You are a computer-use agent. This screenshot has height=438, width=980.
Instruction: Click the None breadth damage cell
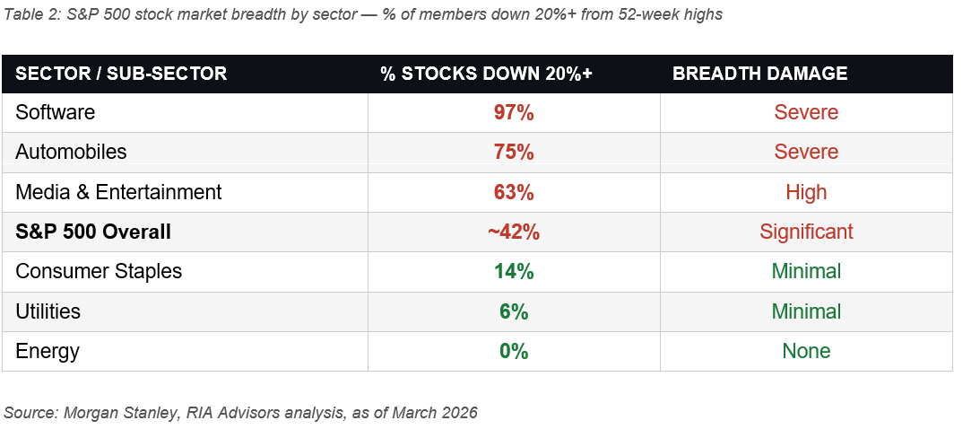(806, 351)
